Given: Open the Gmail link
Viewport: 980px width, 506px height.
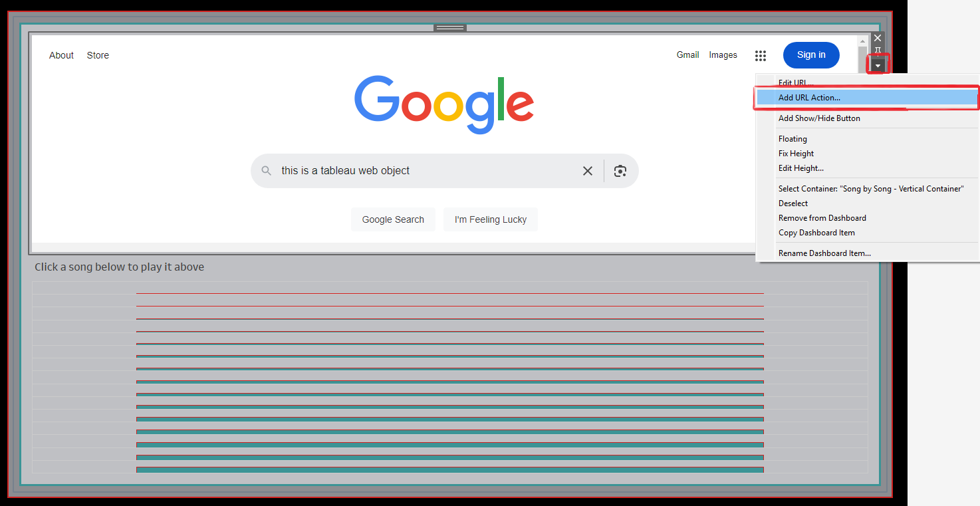Looking at the screenshot, I should (687, 55).
